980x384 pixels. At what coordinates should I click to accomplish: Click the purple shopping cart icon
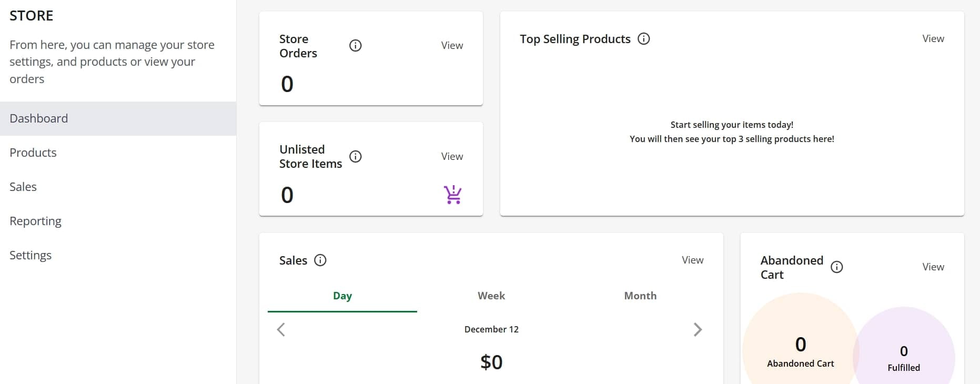click(452, 195)
